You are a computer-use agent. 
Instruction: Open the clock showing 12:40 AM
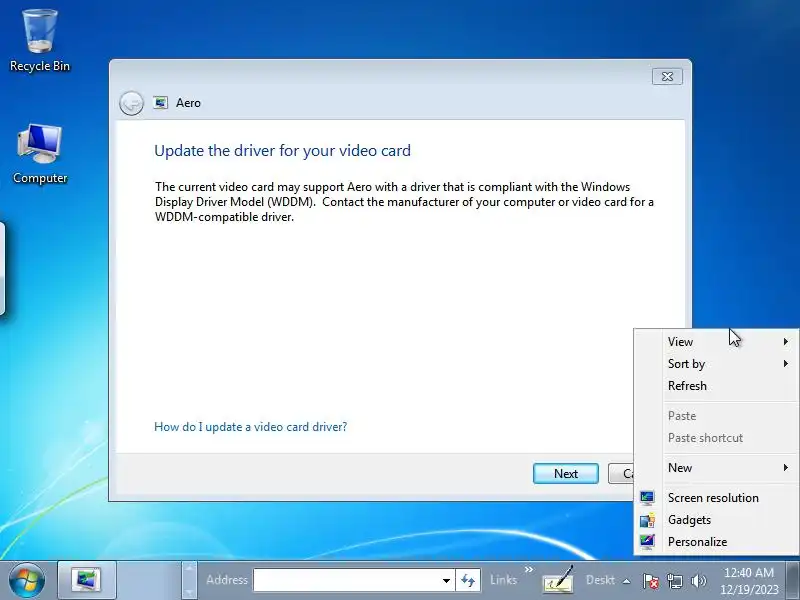click(749, 581)
